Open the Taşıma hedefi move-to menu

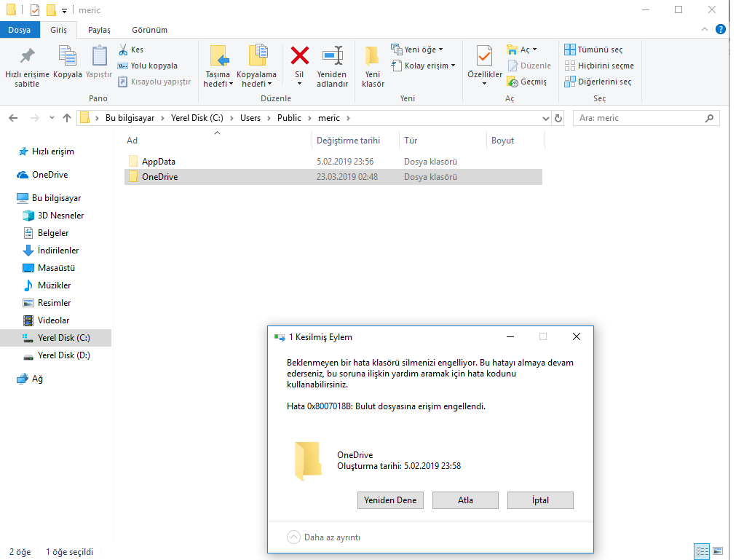[x=218, y=66]
